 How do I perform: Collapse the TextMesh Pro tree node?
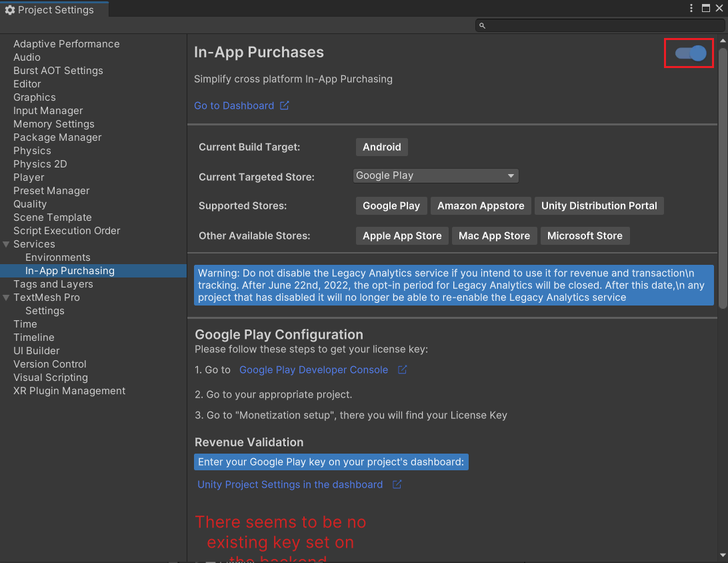[x=6, y=298]
